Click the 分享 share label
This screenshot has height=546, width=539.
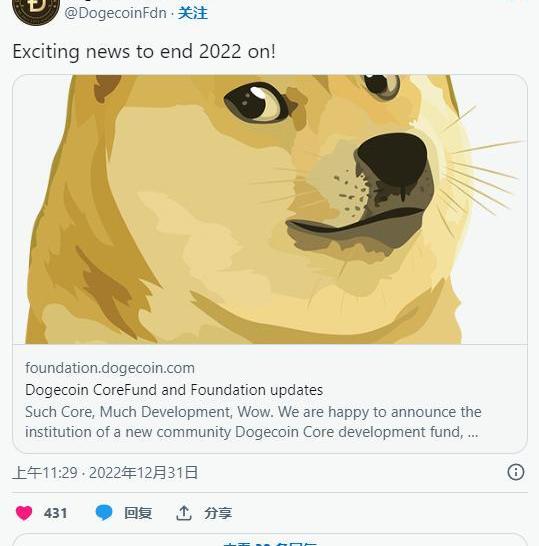(218, 513)
